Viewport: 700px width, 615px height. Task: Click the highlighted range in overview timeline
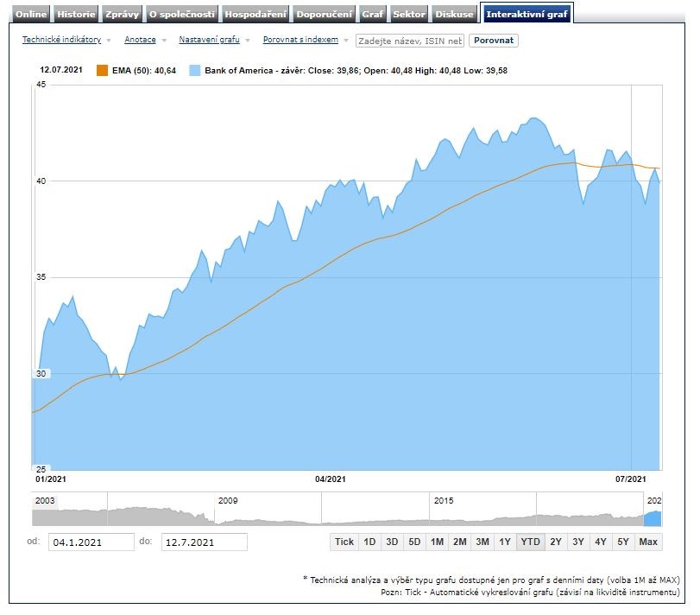(653, 517)
